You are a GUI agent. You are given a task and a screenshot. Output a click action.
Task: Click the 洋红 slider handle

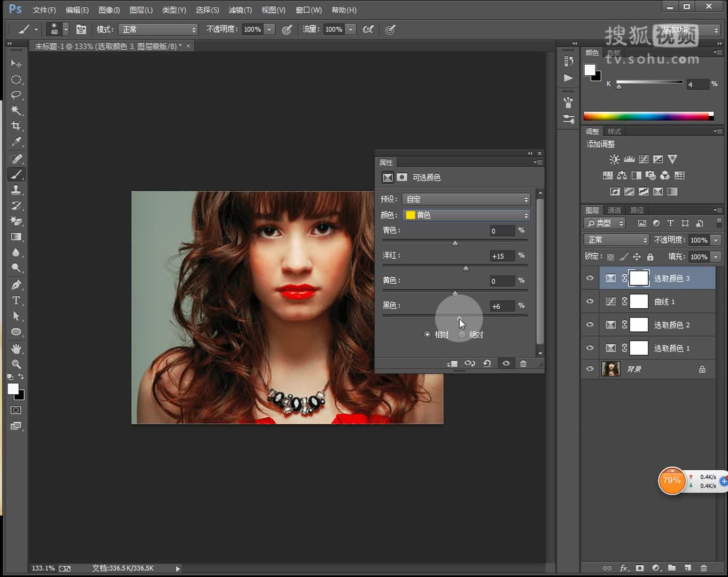click(x=466, y=268)
